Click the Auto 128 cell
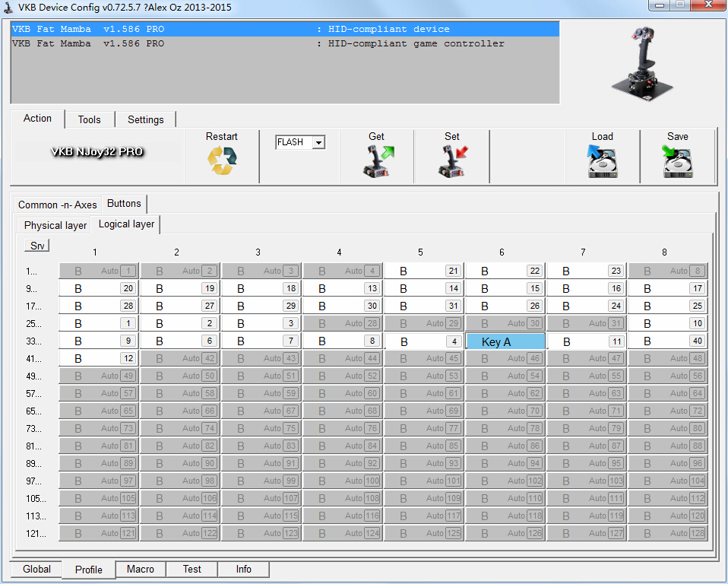 coord(668,533)
